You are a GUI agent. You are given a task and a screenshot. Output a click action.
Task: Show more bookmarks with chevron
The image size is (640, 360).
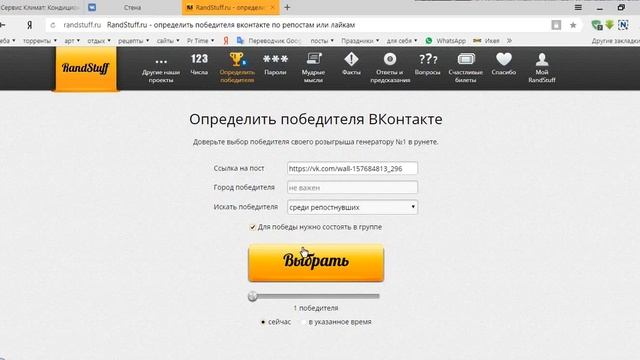[509, 41]
